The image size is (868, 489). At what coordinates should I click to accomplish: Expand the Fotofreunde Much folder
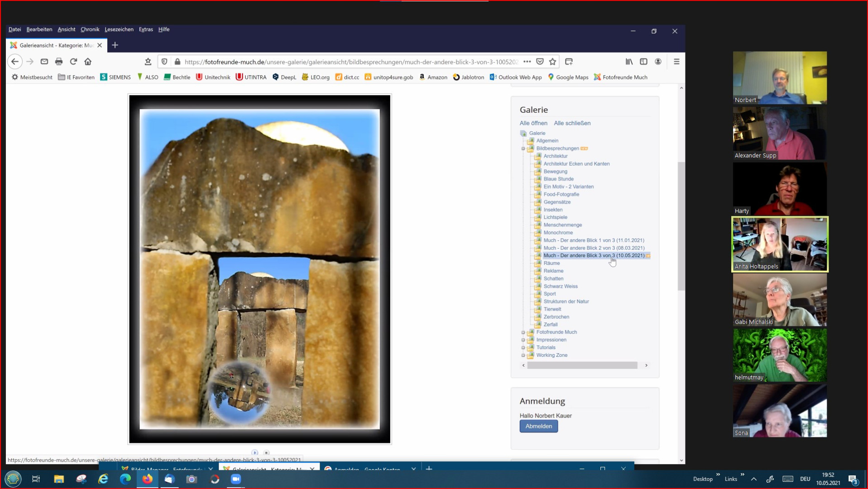pos(523,332)
